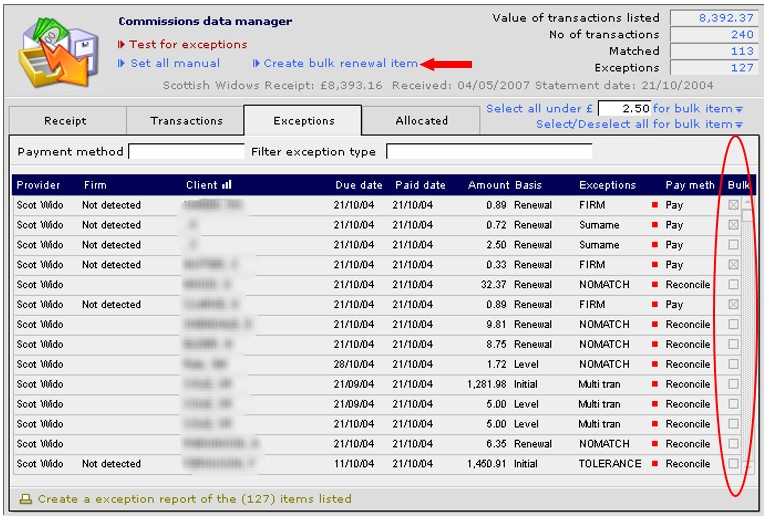
Task: Open the Payment method dropdown field
Action: tap(186, 152)
